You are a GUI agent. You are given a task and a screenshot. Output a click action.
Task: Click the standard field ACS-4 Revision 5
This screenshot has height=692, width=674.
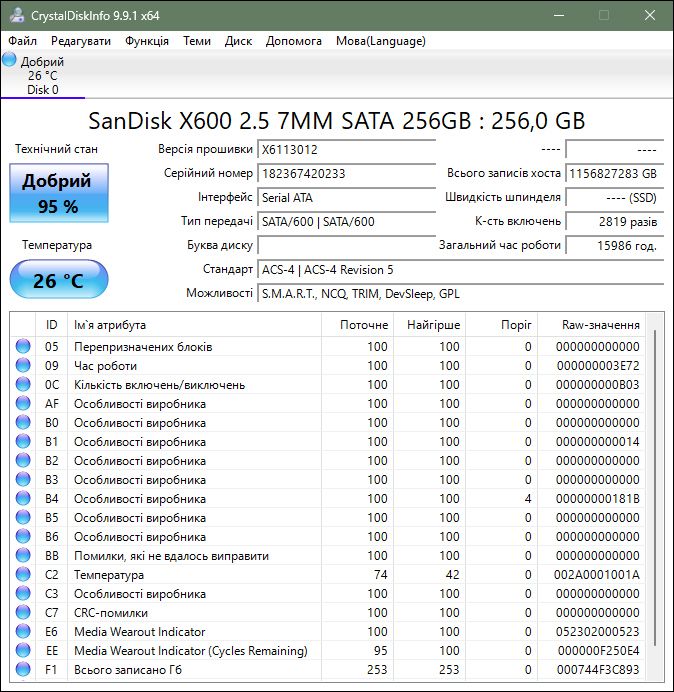pos(460,269)
